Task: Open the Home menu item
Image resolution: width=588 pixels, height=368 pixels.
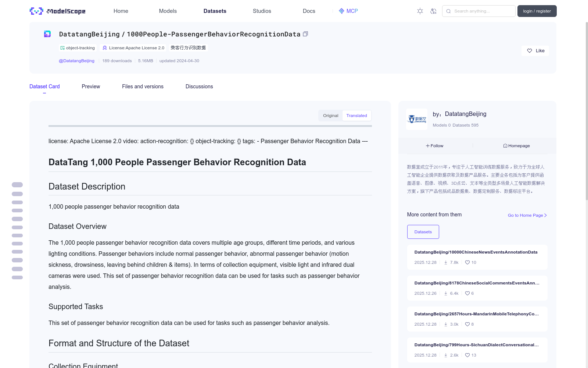Action: point(121,11)
